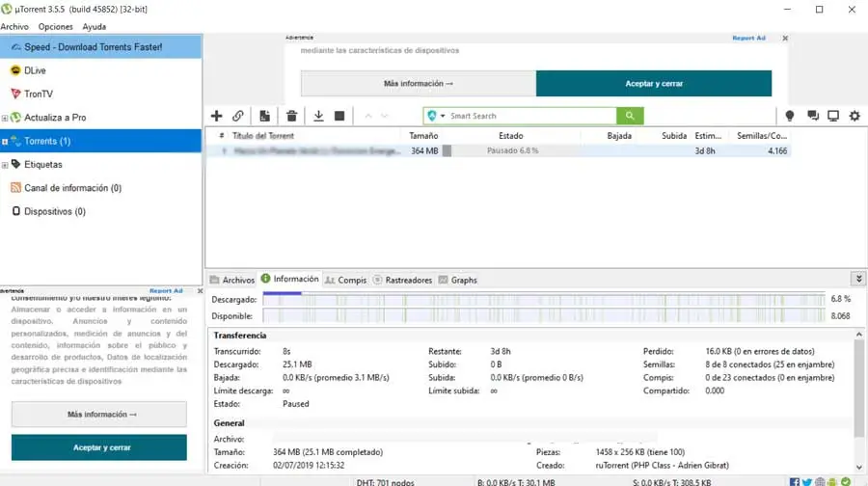Create a new torrent file icon

coord(264,116)
